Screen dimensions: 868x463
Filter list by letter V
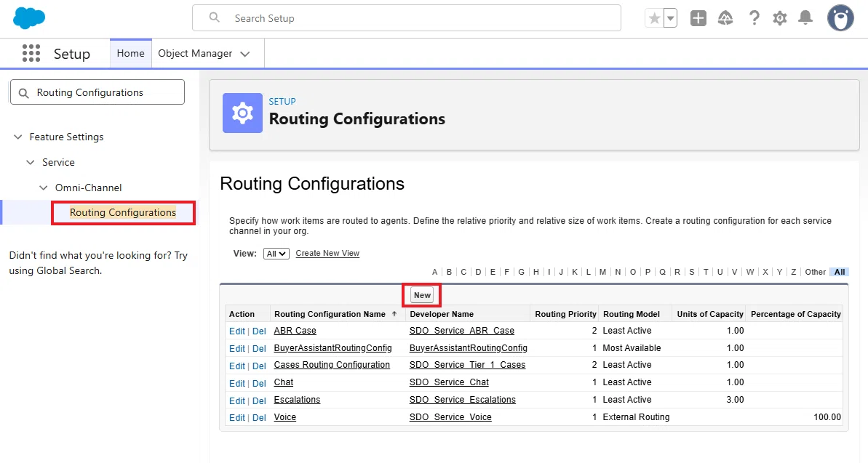point(735,272)
